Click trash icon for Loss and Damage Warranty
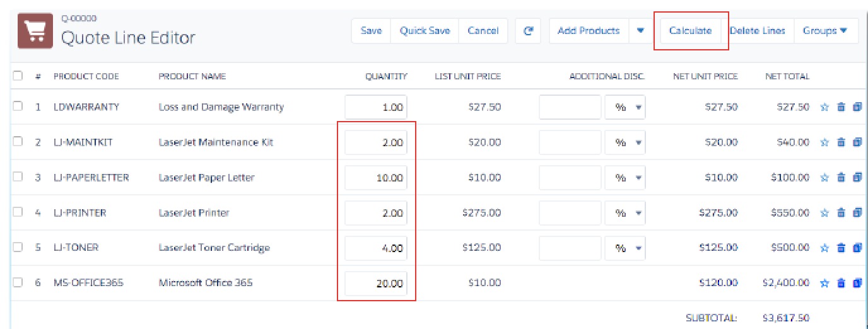 [840, 108]
